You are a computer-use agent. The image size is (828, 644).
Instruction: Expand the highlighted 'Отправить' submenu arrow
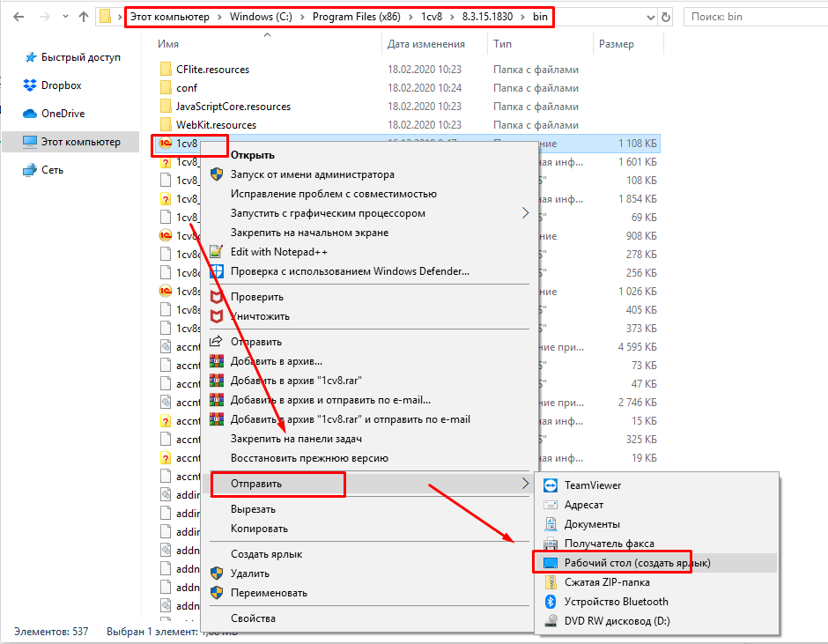[x=525, y=484]
